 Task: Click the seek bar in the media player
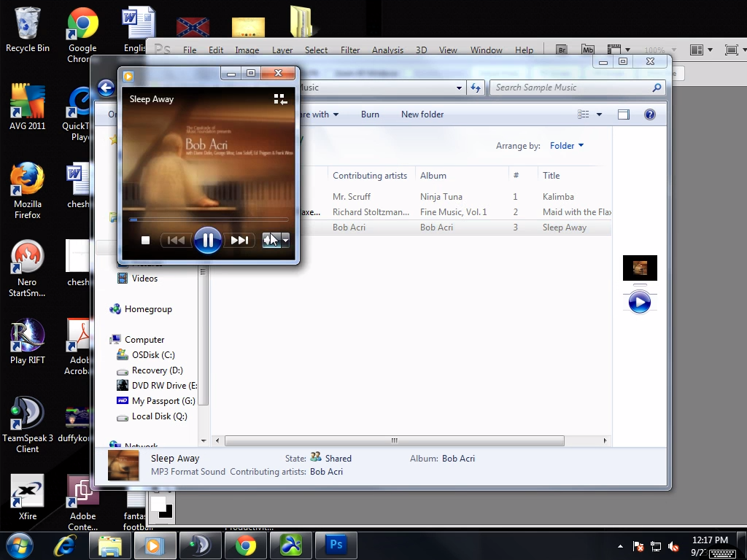click(x=209, y=219)
